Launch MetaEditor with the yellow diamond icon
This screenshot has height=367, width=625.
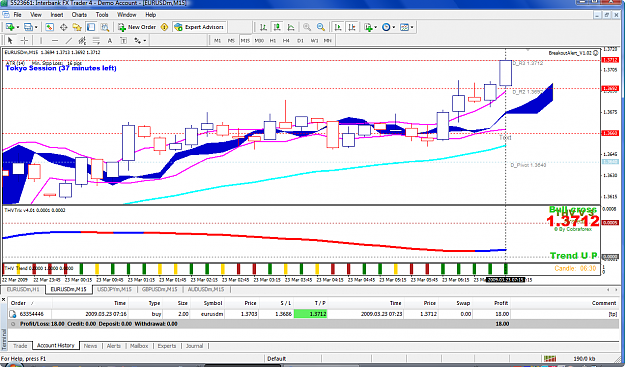click(x=164, y=27)
